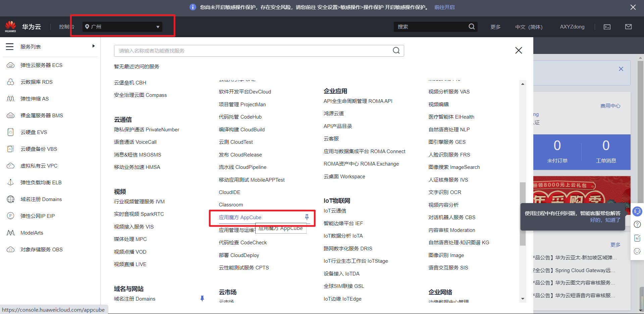Open 工单消息 count tile

pyautogui.click(x=606, y=152)
